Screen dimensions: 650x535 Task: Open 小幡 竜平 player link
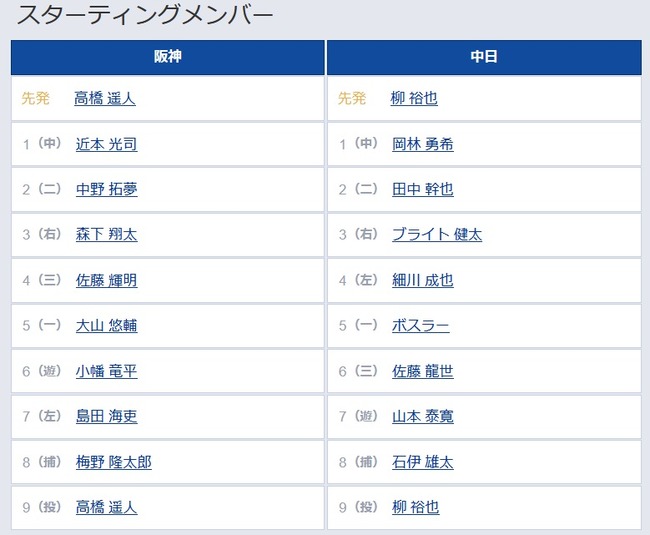tap(107, 371)
